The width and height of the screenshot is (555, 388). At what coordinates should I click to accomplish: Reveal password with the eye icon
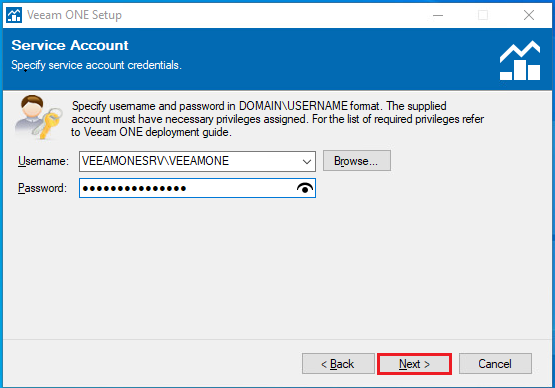305,188
